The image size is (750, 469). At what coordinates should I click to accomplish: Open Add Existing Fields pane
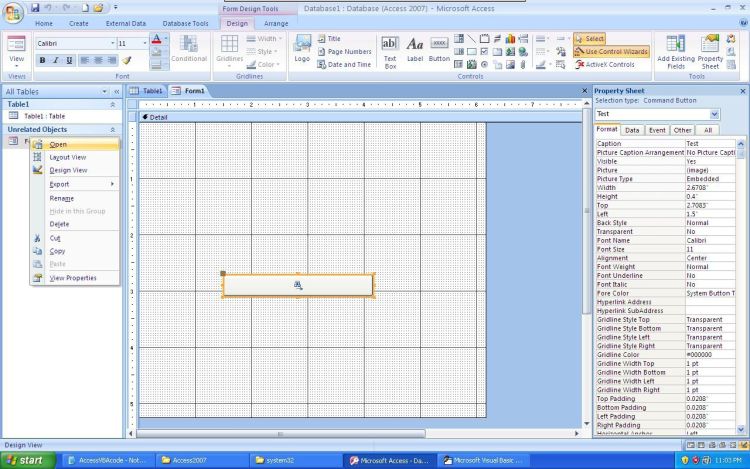coord(676,52)
